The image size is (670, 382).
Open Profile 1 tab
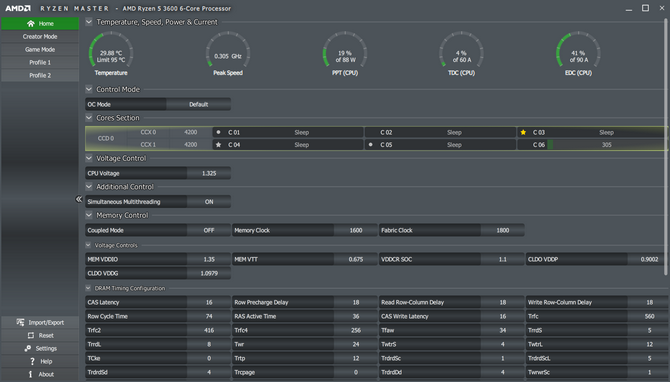[x=40, y=62]
